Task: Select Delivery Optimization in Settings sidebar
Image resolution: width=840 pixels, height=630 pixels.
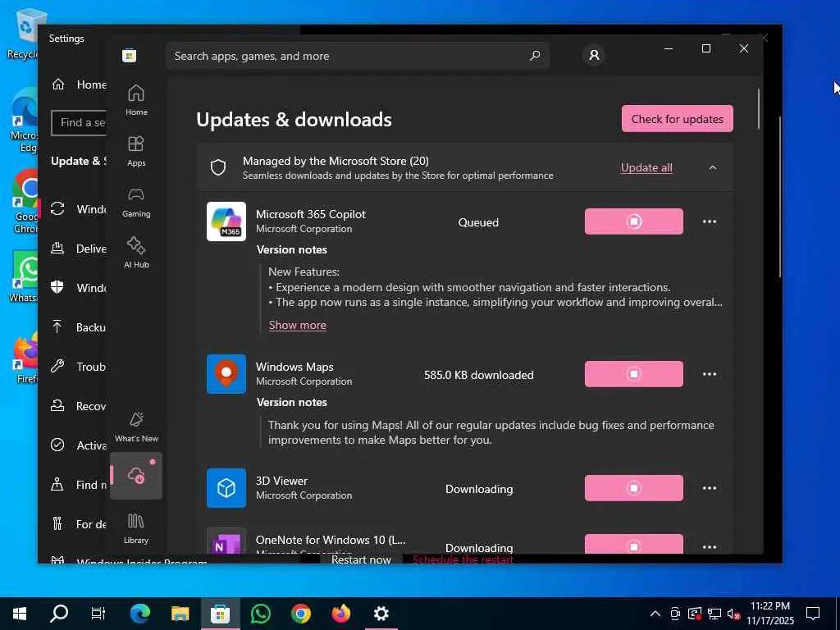Action: pyautogui.click(x=78, y=249)
